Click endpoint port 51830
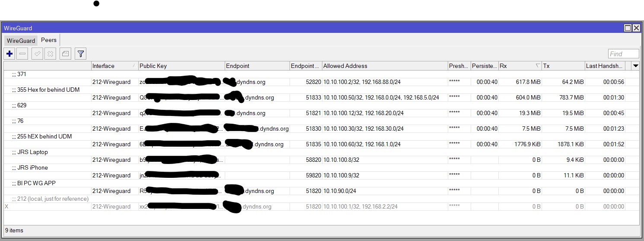This screenshot has width=644, height=241. tap(313, 129)
